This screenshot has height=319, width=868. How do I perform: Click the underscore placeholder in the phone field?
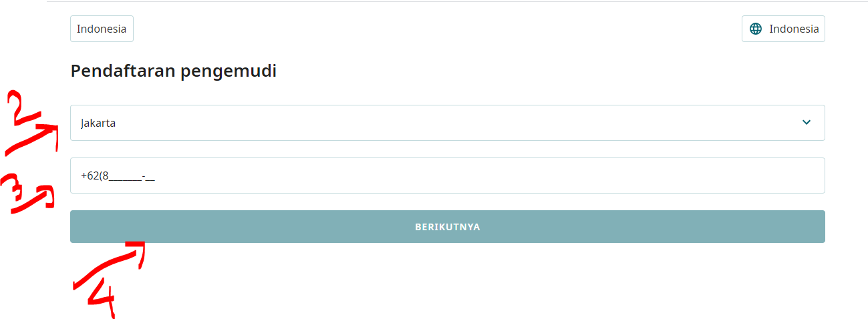pyautogui.click(x=132, y=178)
